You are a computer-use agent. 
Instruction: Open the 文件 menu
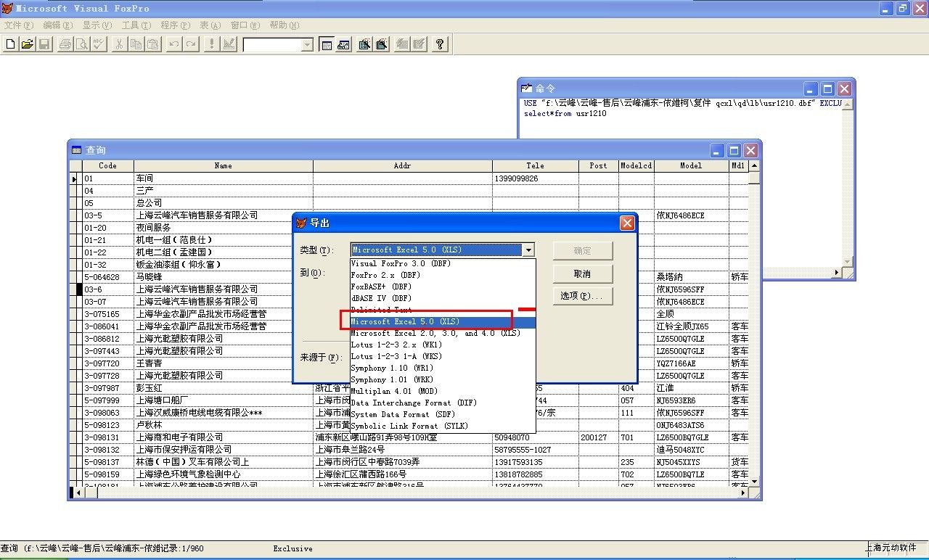[18, 25]
